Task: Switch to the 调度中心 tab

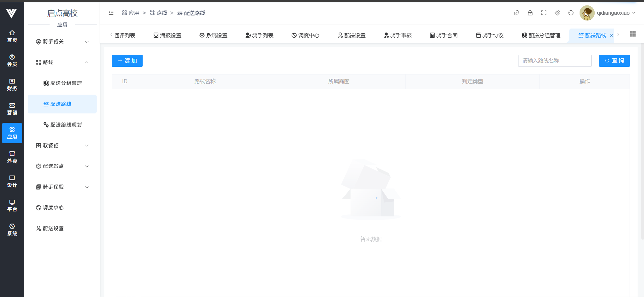Action: pos(305,35)
